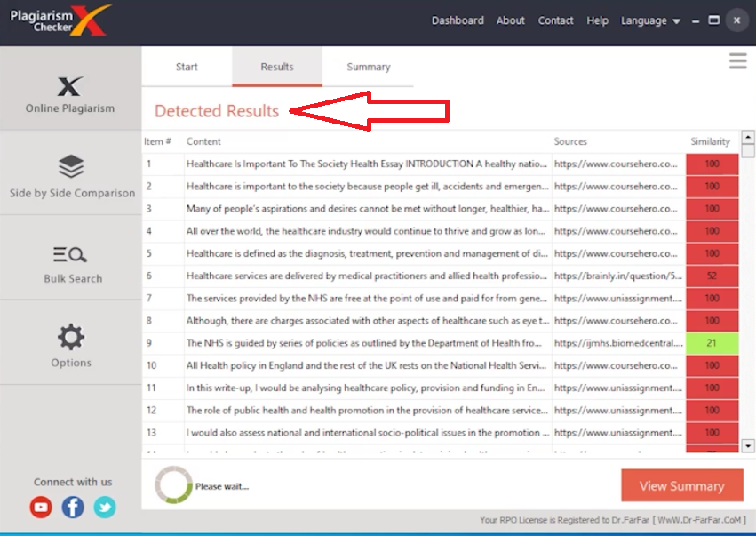This screenshot has height=536, width=756.
Task: Open the Contact menu item
Action: tap(555, 20)
